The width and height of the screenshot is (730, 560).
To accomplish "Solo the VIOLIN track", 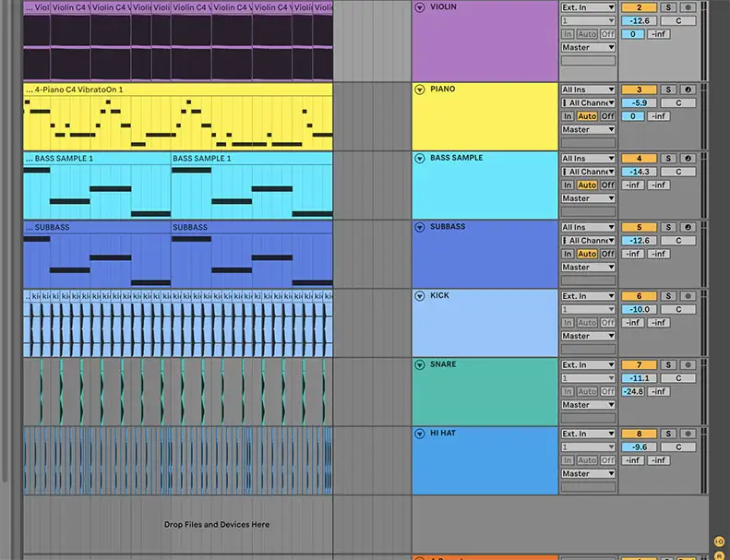I will [x=668, y=7].
